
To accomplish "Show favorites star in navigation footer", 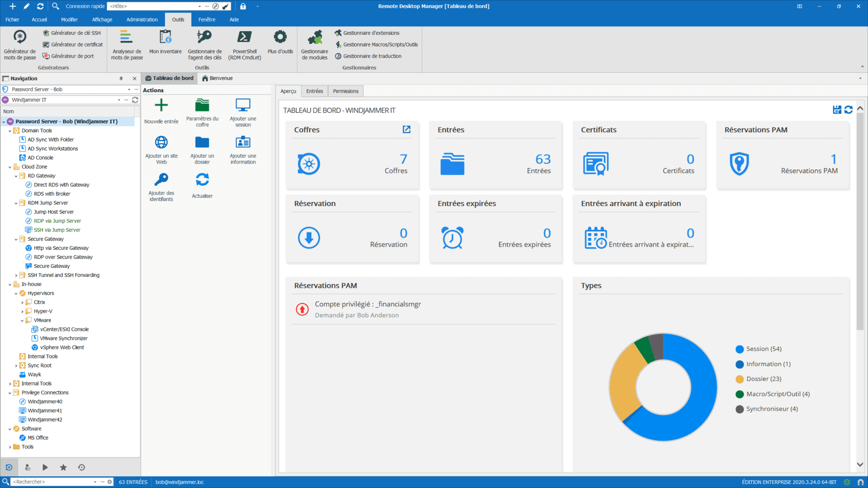I will click(x=63, y=467).
